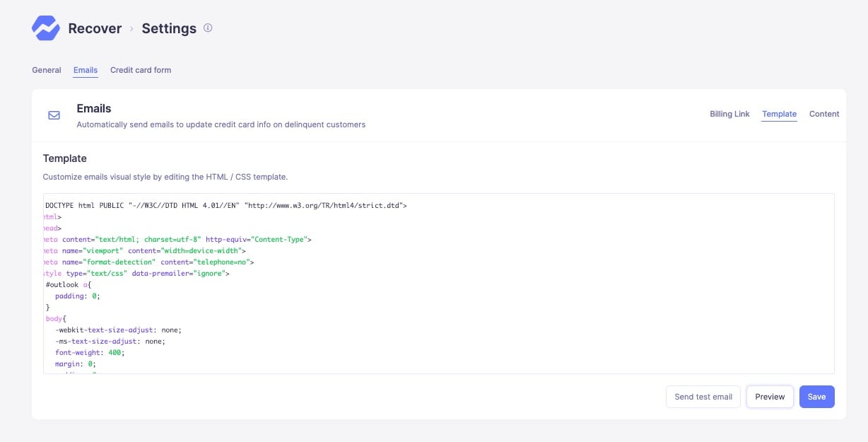Open the Billing Link section

pyautogui.click(x=729, y=114)
